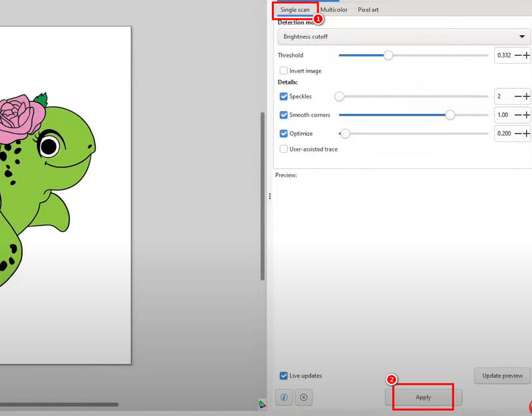
Task: Click Update preview
Action: pyautogui.click(x=501, y=375)
